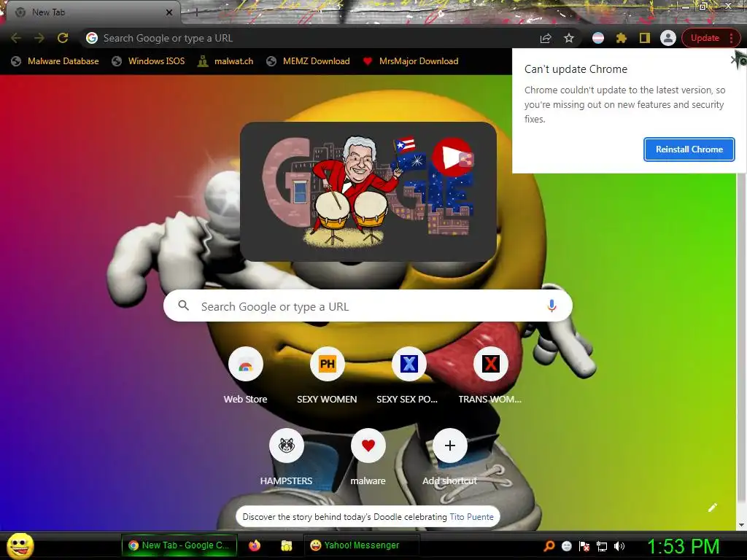Open the Extensions puzzle piece icon
The width and height of the screenshot is (747, 560).
(622, 38)
